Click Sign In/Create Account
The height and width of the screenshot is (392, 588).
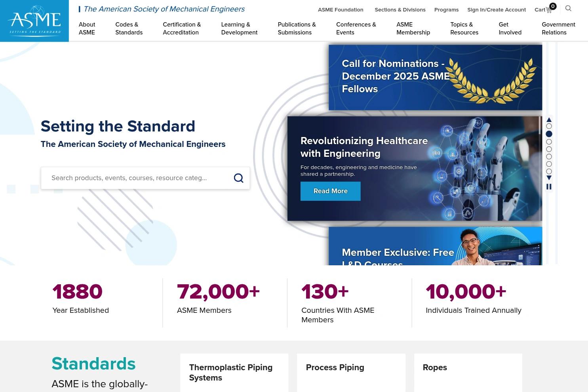coord(497,10)
